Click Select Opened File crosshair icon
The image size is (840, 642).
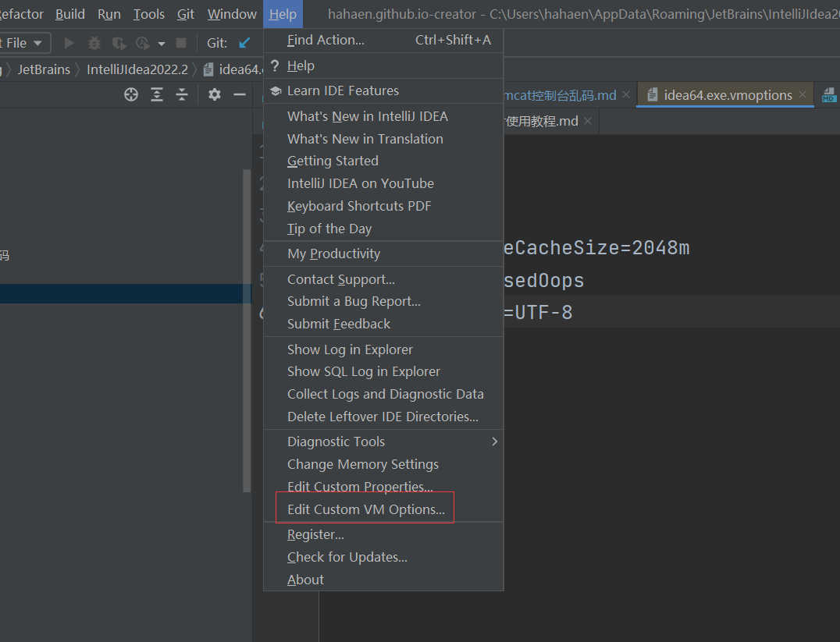[x=131, y=94]
